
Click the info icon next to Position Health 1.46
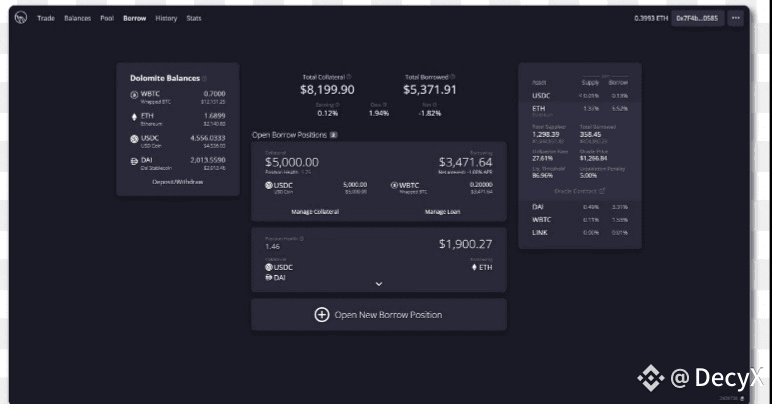point(302,239)
